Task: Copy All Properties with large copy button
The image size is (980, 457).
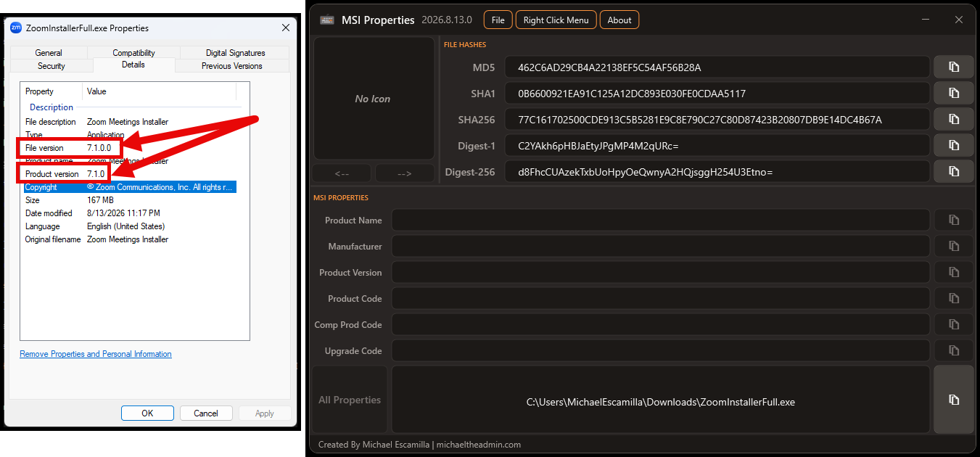Action: coord(953,400)
